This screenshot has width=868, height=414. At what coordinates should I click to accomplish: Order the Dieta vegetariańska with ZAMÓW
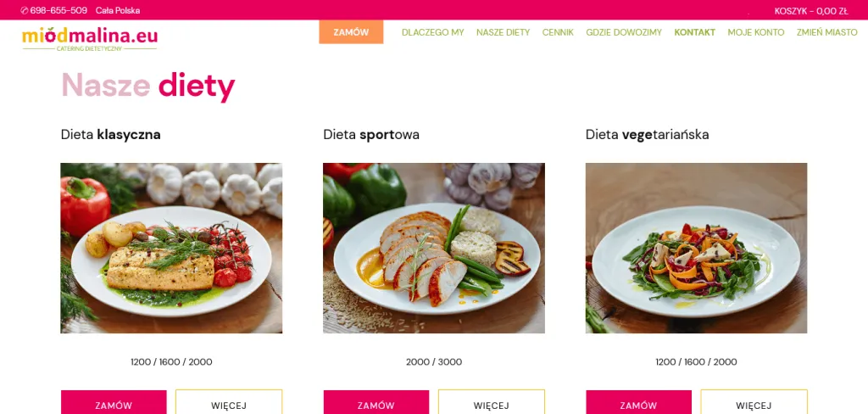tap(638, 402)
